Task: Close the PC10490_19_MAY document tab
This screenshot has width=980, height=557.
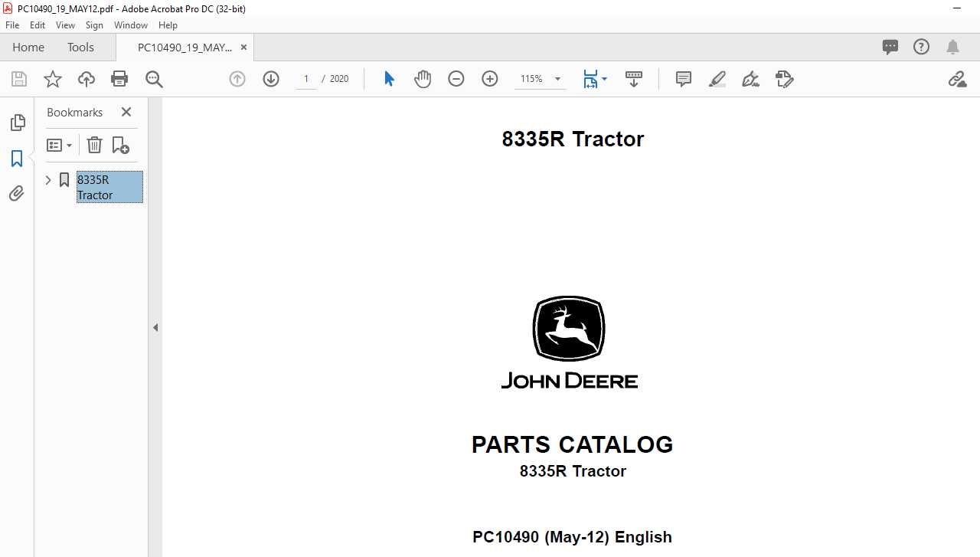Action: tap(243, 48)
